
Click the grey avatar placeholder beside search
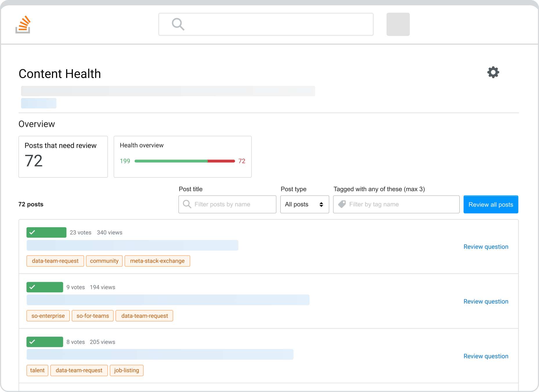click(x=398, y=24)
